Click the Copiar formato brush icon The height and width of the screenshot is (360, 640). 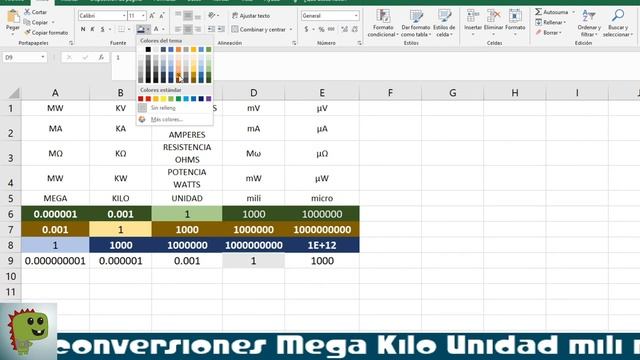27,32
